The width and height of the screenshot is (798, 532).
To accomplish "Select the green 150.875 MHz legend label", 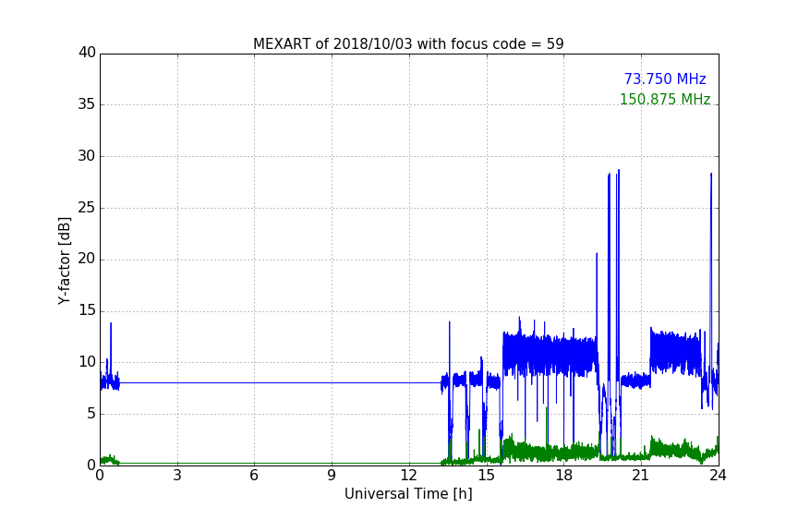I will click(665, 99).
